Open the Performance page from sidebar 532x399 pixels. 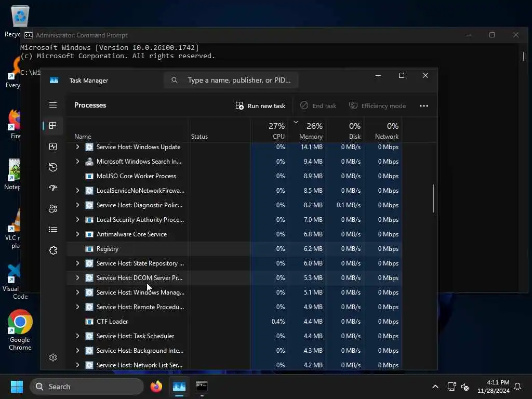click(53, 147)
